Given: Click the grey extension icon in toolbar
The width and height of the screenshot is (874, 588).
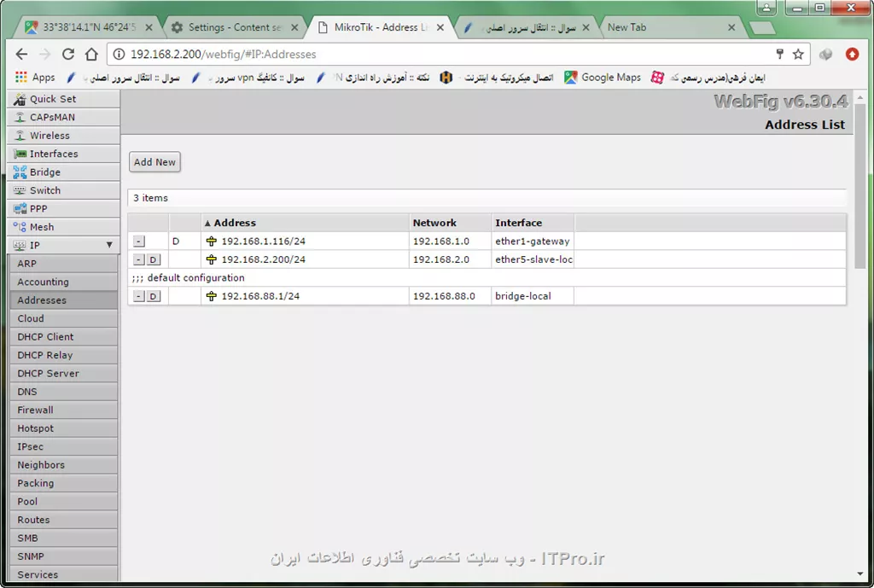Looking at the screenshot, I should (x=825, y=54).
